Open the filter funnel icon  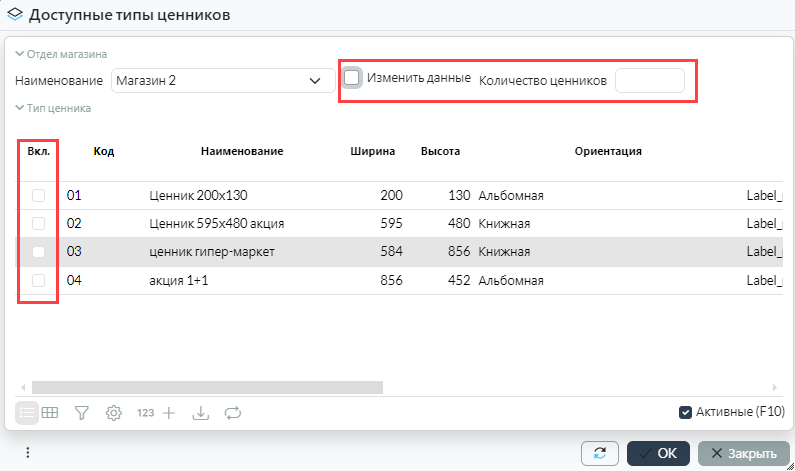coord(82,412)
